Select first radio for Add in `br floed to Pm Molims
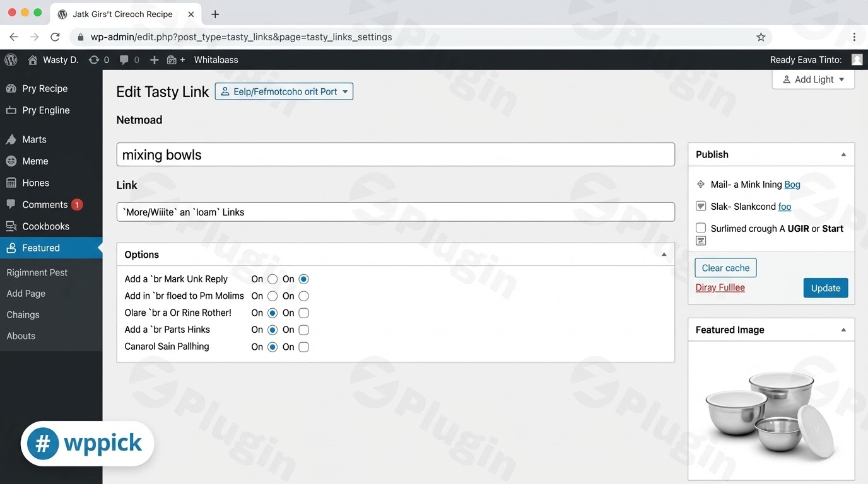 click(273, 296)
